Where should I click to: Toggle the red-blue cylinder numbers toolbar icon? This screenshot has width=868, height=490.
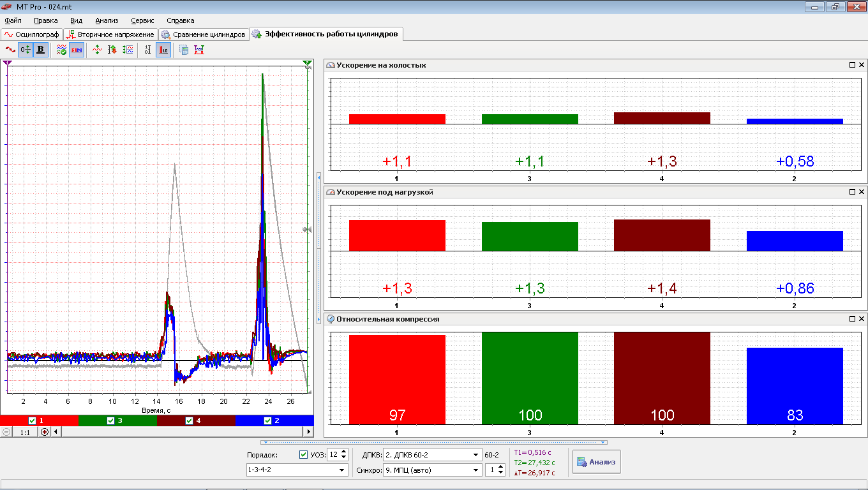(x=77, y=50)
